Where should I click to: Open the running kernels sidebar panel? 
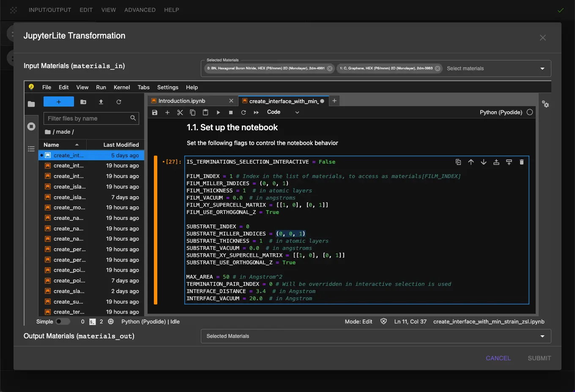31,126
